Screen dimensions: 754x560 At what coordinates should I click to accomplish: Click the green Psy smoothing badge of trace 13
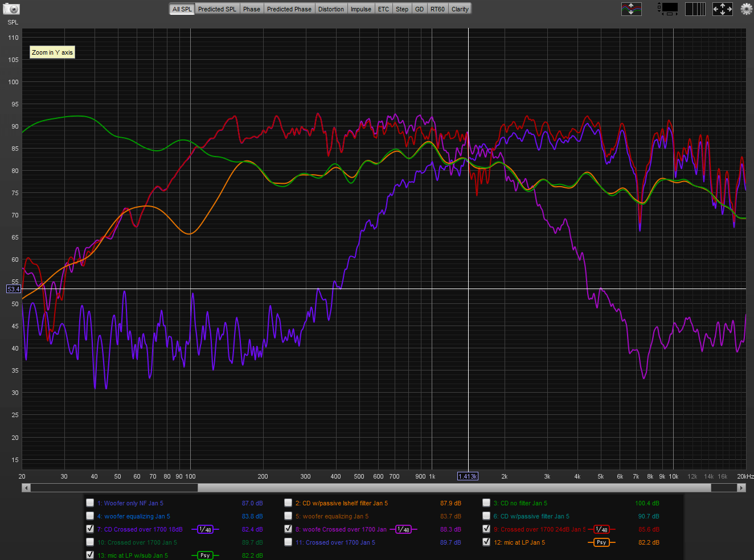(205, 555)
